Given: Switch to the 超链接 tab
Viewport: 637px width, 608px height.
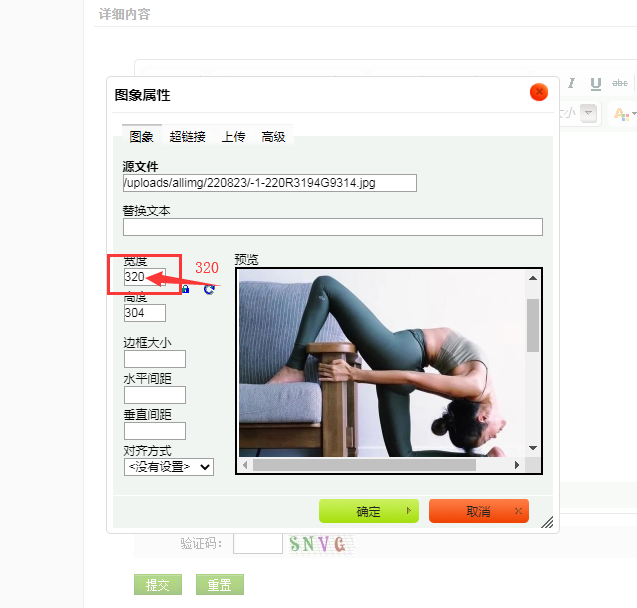Looking at the screenshot, I should [x=188, y=136].
